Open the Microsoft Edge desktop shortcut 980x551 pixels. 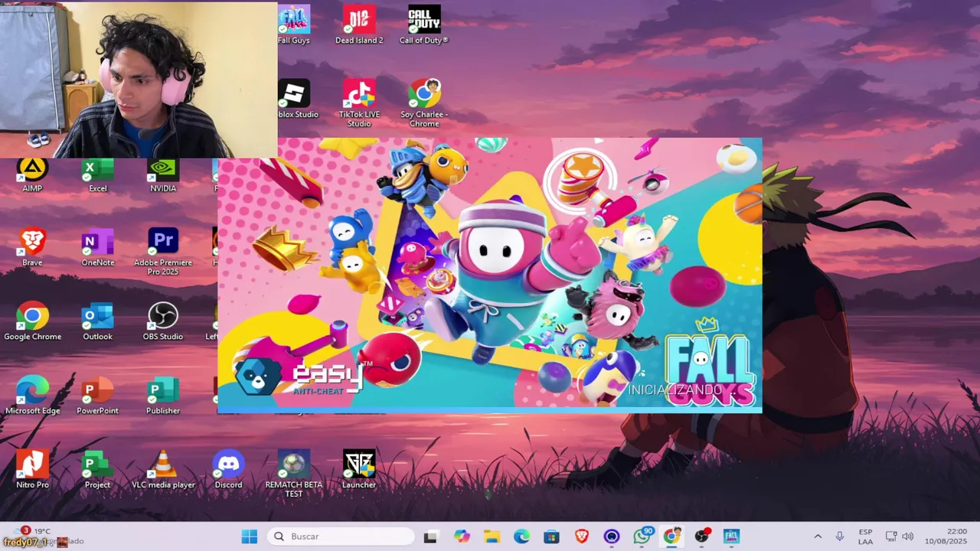[x=32, y=396]
